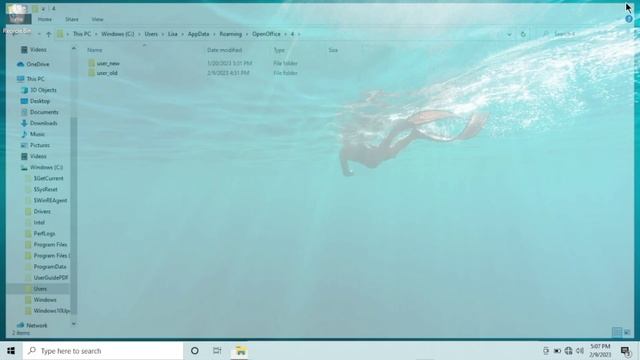Open the UserGuidePDF folder in tree
This screenshot has width=640, height=360.
(x=51, y=278)
